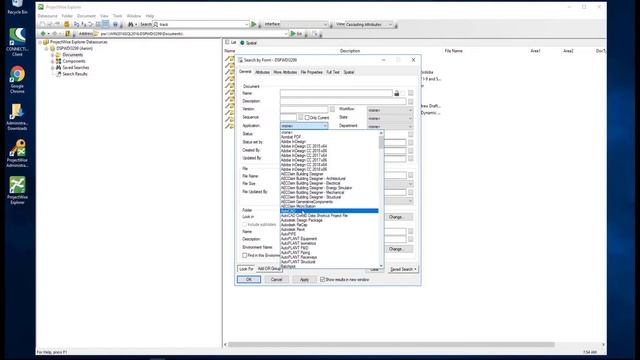Click the binoculars search icon in toolbar
The height and width of the screenshot is (360, 640).
131,24
